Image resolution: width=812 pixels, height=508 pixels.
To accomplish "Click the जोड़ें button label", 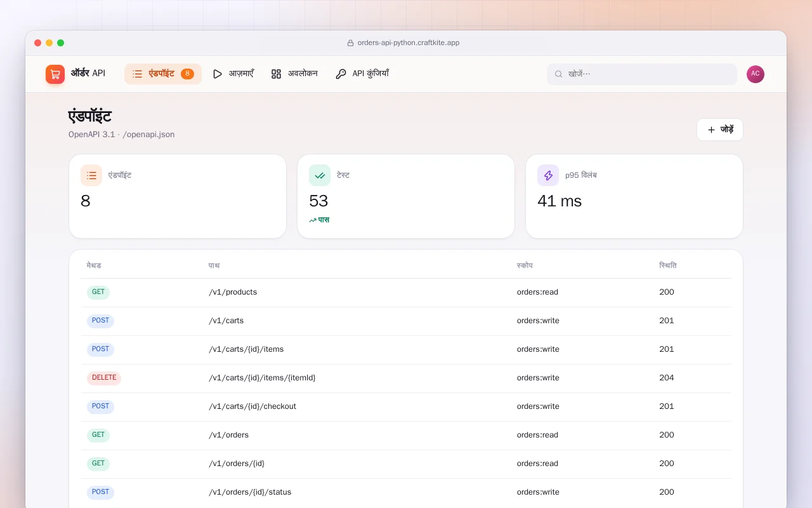I will pos(727,130).
